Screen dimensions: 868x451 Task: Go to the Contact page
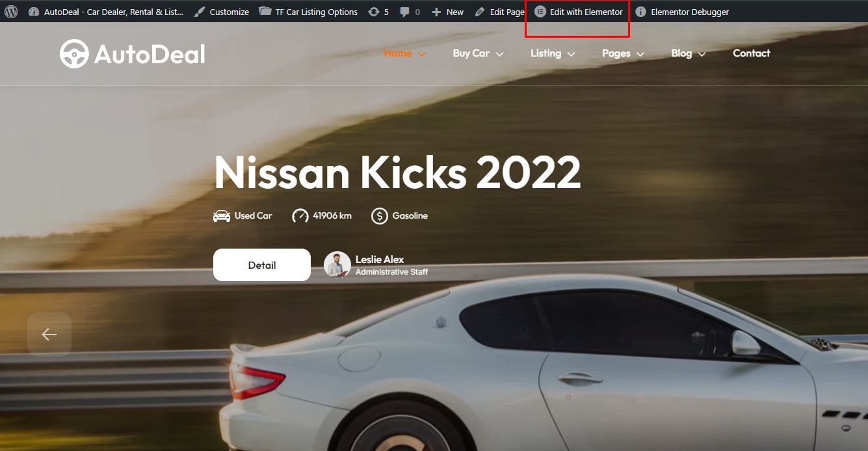click(x=752, y=53)
